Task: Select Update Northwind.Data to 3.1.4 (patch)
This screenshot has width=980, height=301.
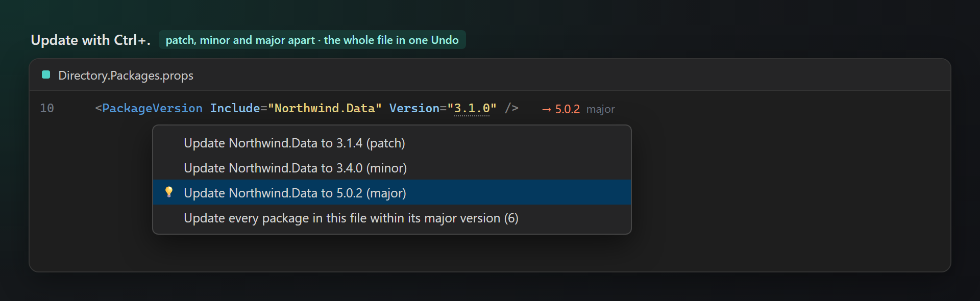Action: coord(392,143)
